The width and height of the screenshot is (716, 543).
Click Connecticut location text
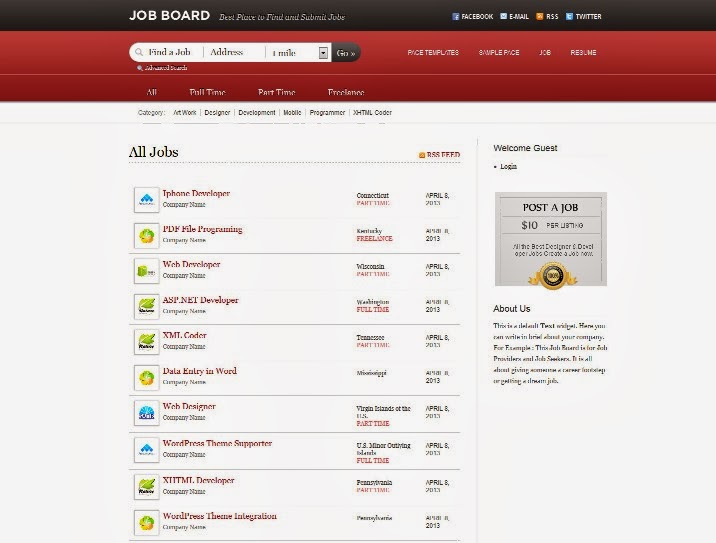click(x=373, y=195)
